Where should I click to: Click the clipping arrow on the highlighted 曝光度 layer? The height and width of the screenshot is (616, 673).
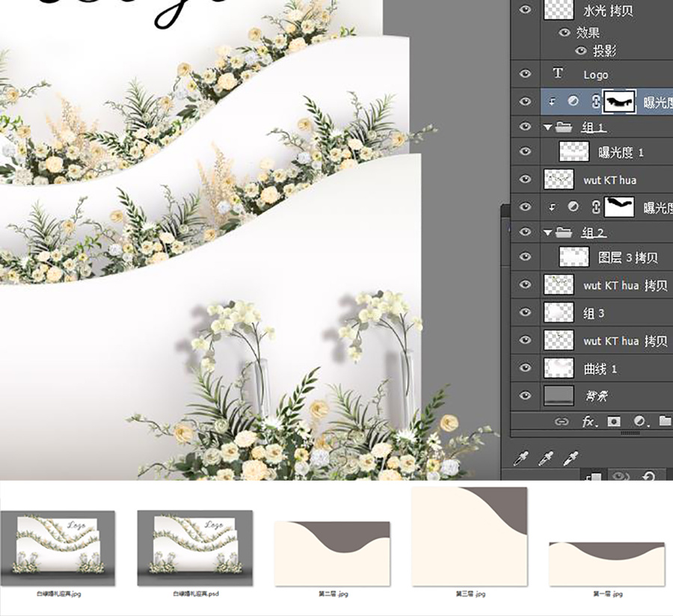(x=553, y=102)
